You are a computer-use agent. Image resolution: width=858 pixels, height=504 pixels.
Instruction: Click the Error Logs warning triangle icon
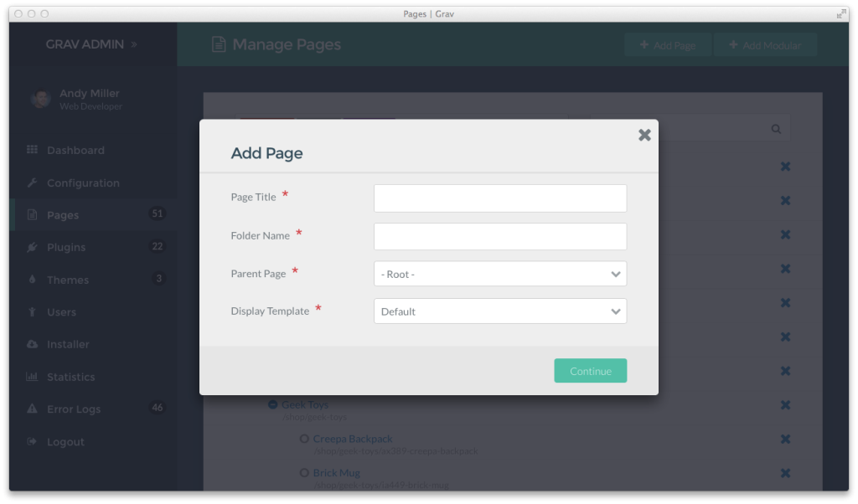point(33,409)
